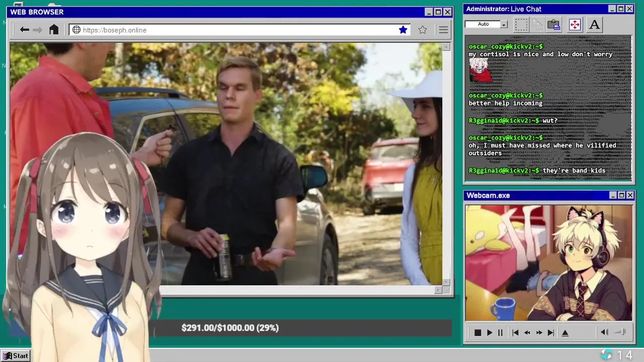Play the Webcam.exe stream

pos(490,332)
